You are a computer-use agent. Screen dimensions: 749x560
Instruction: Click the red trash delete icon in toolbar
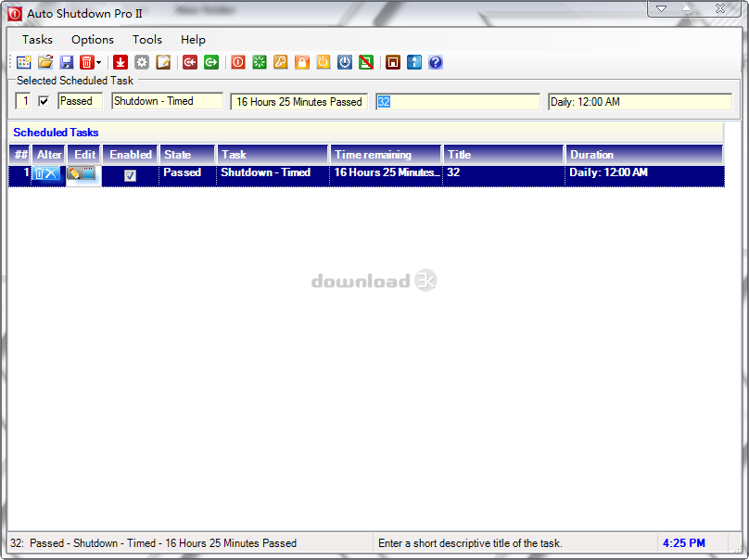click(x=86, y=62)
